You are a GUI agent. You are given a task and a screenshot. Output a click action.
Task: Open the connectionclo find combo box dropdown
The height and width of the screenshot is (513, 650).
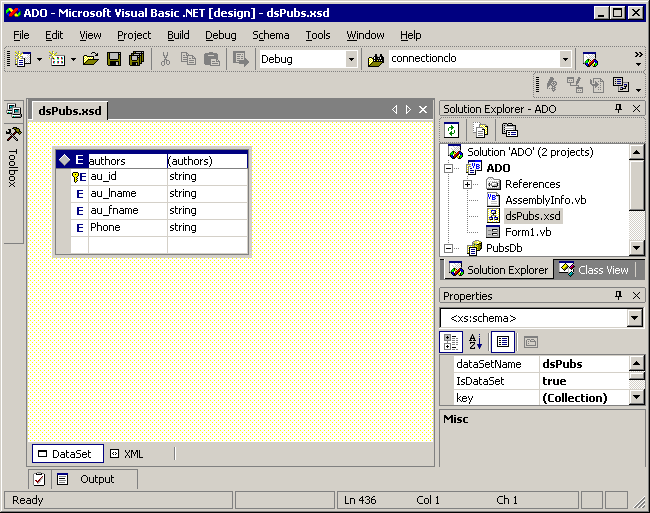pyautogui.click(x=565, y=59)
